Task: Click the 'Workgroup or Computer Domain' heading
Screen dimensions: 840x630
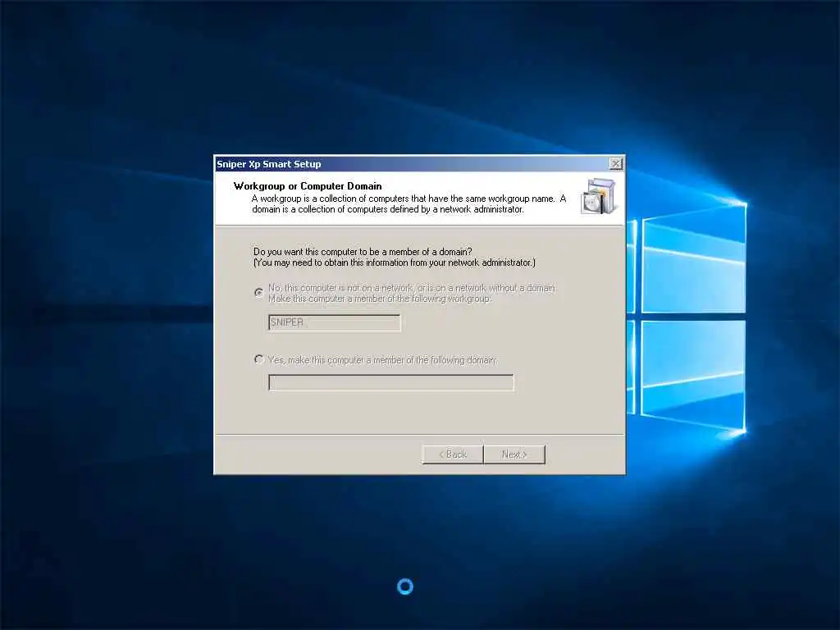Action: [308, 186]
